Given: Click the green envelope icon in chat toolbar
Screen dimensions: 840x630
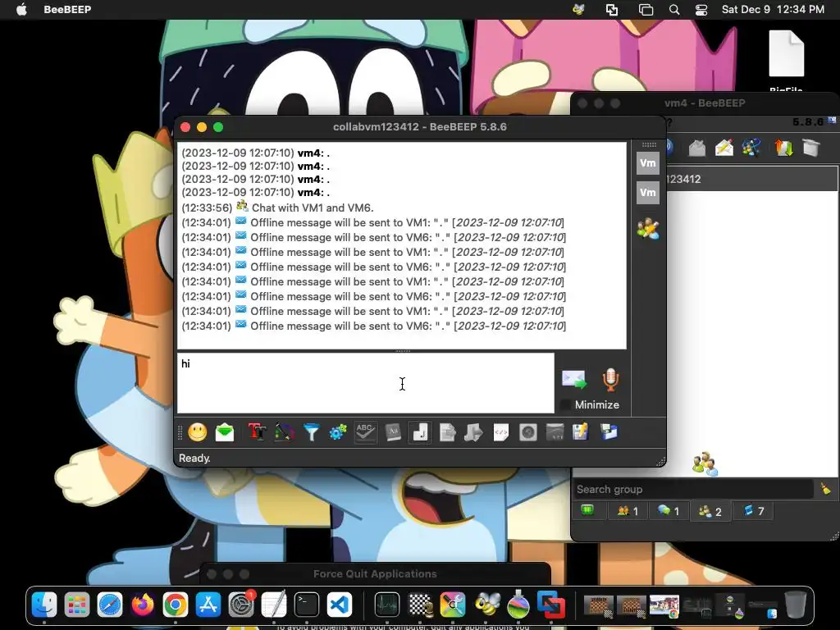Looking at the screenshot, I should pyautogui.click(x=225, y=432).
